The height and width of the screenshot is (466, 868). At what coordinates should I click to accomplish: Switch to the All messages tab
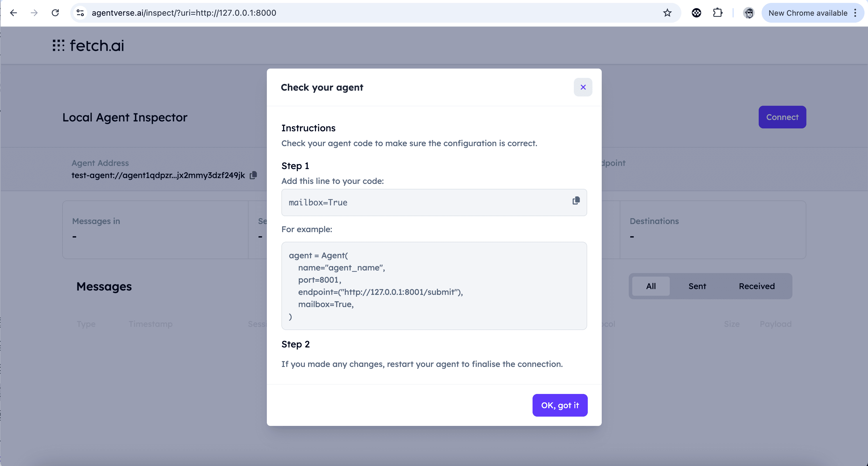tap(651, 286)
